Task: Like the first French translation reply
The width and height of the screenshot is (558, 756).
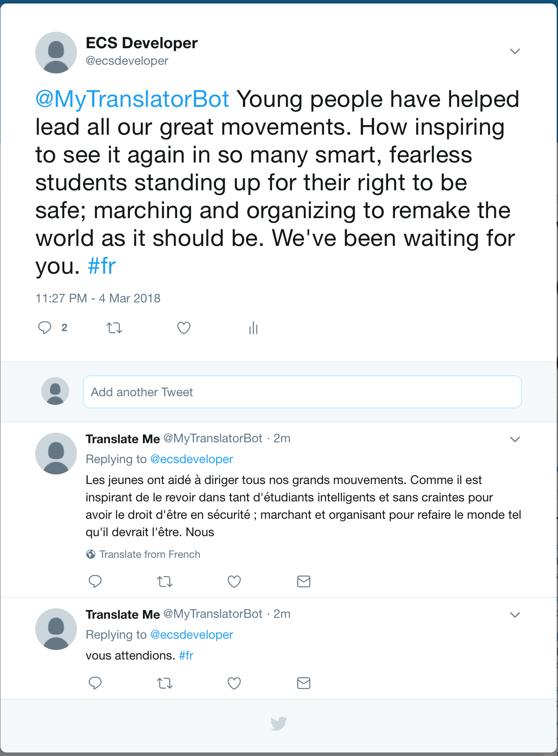Action: point(234,581)
